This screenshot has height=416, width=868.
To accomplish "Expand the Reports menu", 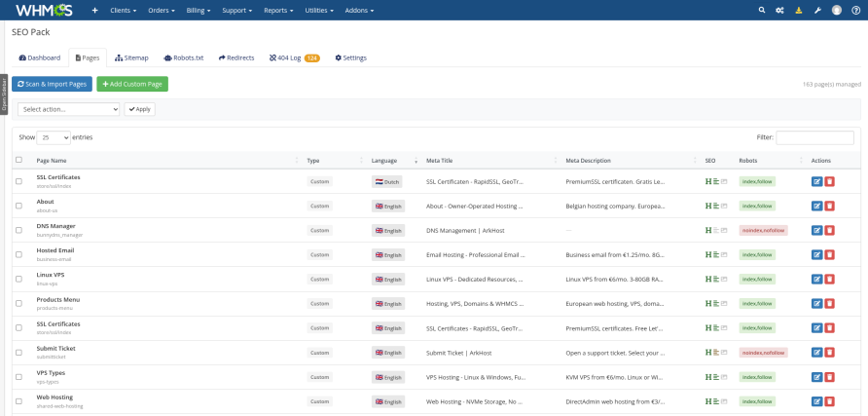I will pos(278,10).
